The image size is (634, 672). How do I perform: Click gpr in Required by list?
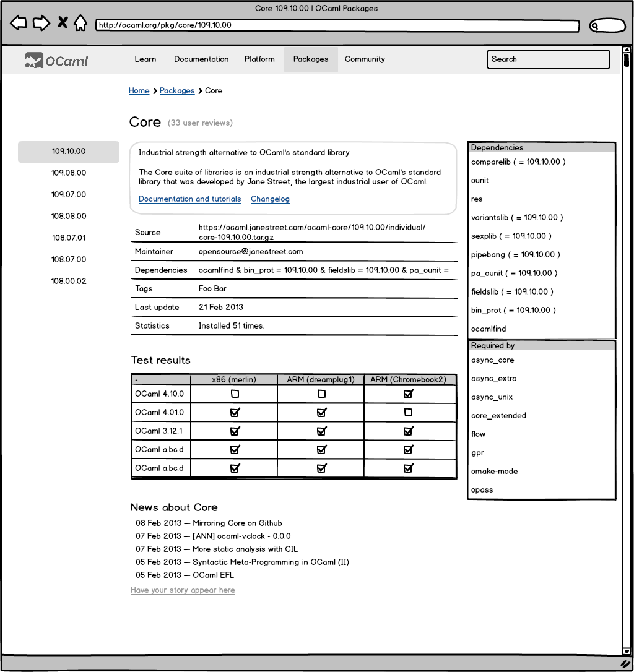coord(477,452)
